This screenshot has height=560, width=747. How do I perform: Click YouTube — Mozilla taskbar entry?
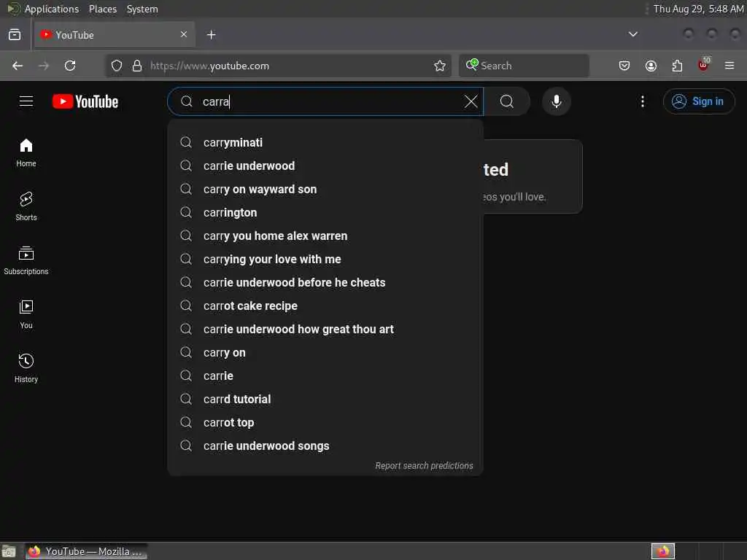86,551
